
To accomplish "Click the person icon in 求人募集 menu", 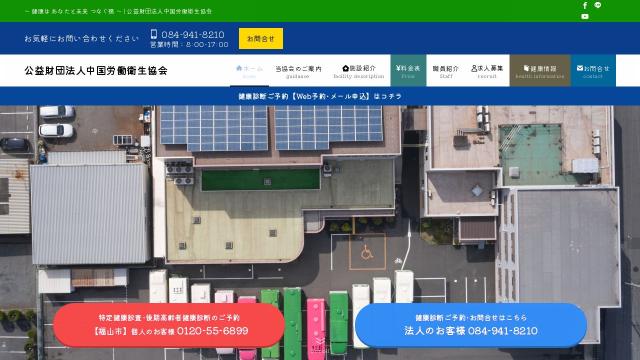I will 474,68.
